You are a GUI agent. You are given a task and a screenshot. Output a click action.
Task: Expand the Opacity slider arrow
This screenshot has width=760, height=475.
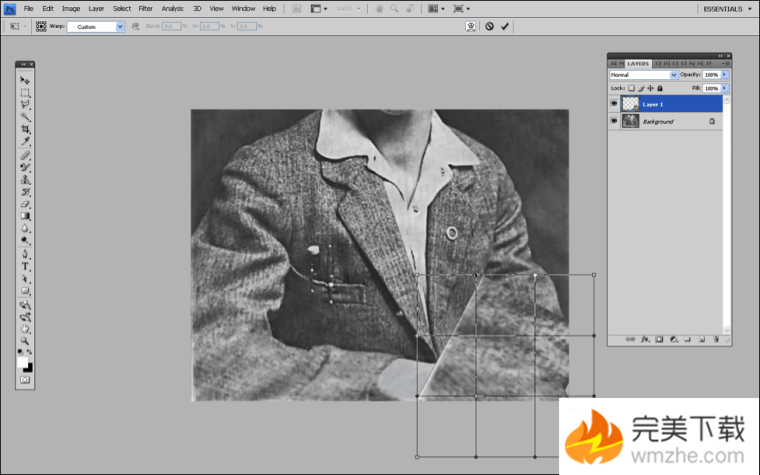725,75
